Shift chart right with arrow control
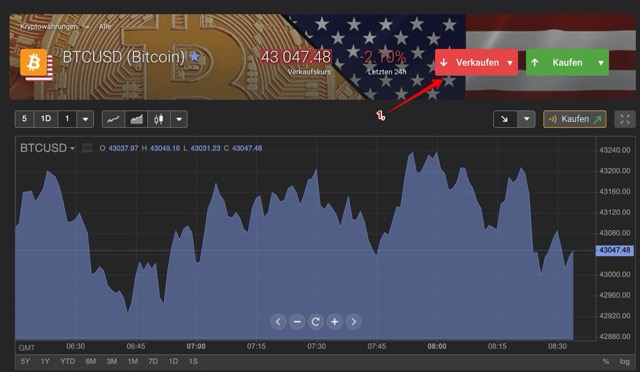This screenshot has width=640, height=372. [353, 322]
